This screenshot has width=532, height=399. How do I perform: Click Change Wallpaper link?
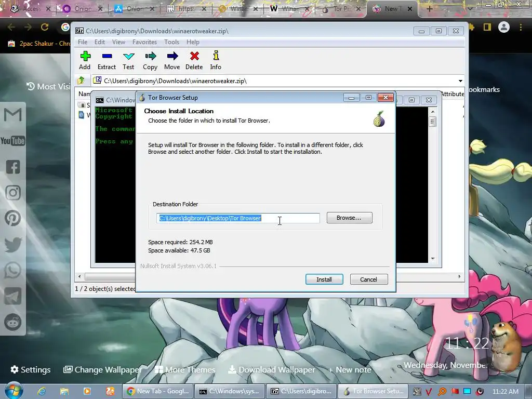(102, 369)
